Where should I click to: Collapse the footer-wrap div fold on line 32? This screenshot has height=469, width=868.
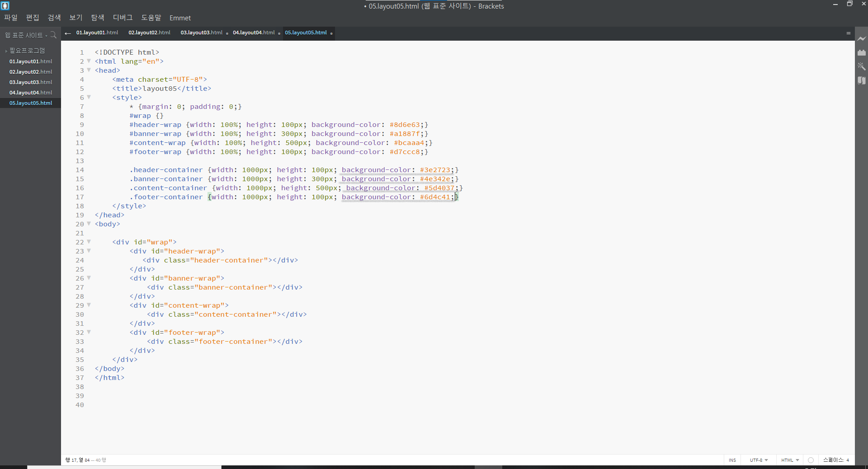(89, 332)
